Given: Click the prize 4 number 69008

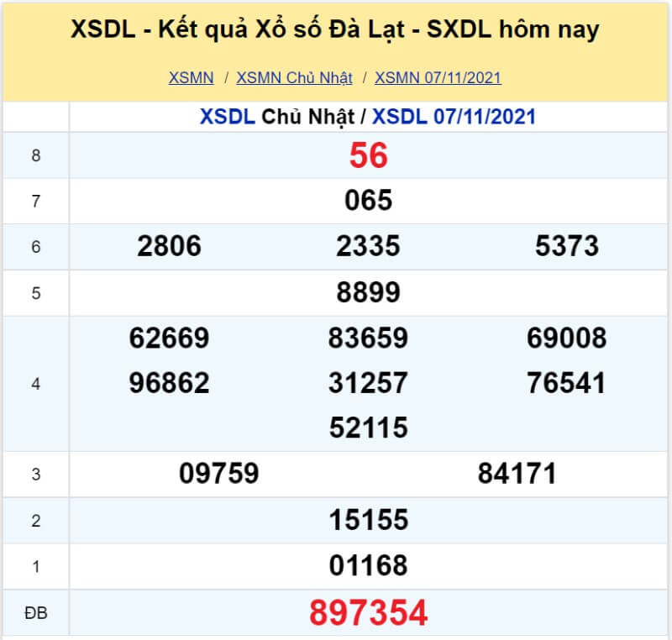Looking at the screenshot, I should (566, 338).
